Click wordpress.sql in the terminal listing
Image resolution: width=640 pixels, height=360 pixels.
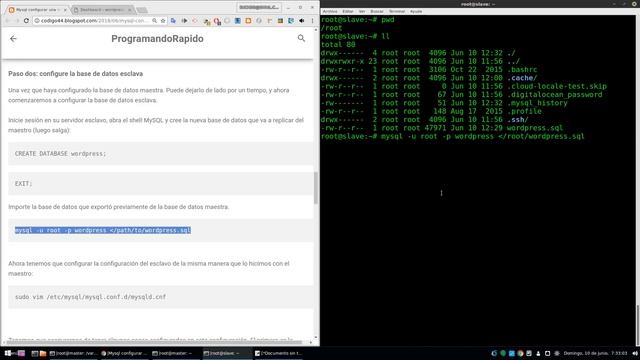pyautogui.click(x=534, y=128)
